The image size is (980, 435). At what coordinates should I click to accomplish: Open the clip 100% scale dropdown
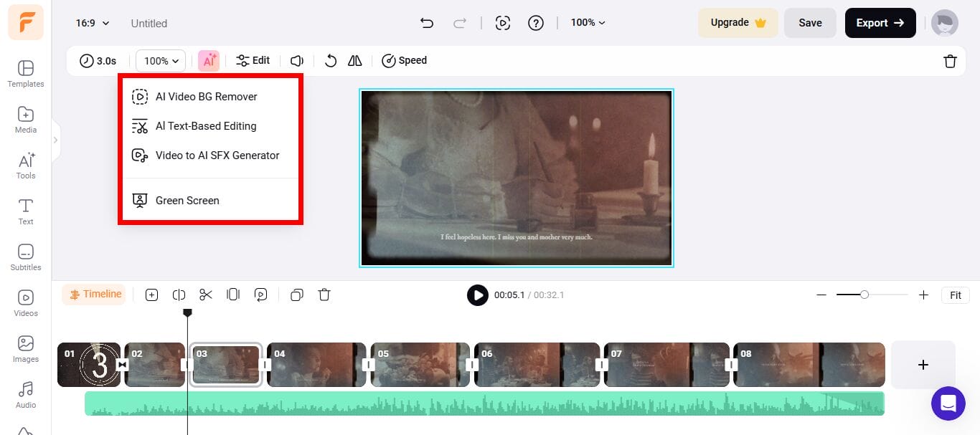coord(161,61)
